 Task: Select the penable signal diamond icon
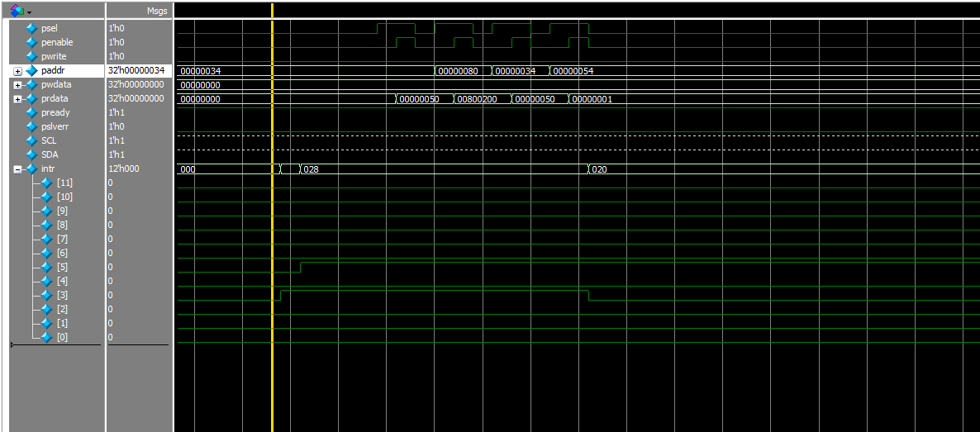coord(32,42)
